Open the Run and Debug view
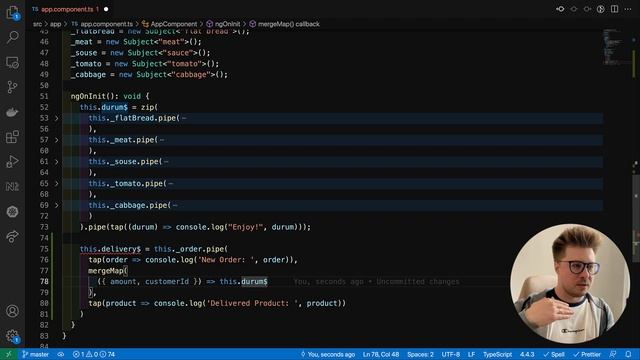The width and height of the screenshot is (640, 360). [12, 162]
